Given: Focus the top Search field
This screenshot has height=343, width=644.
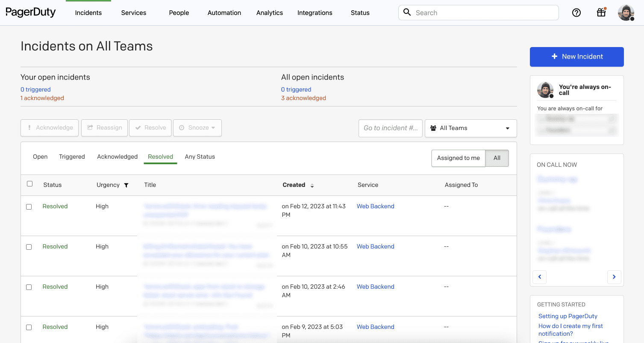Looking at the screenshot, I should point(479,12).
